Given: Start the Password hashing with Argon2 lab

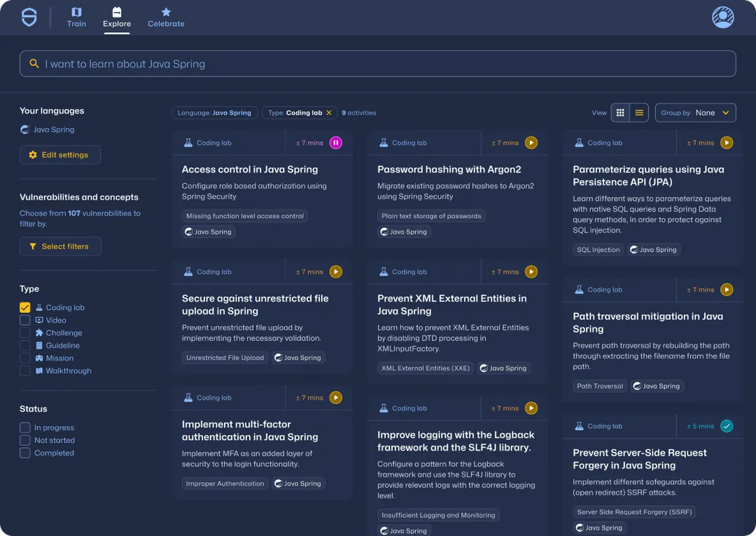Looking at the screenshot, I should point(531,143).
